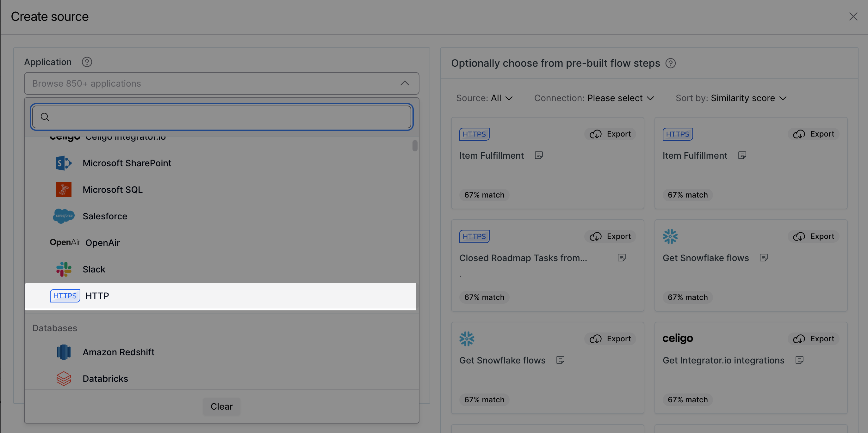Click the Salesforce cloud icon
This screenshot has width=868, height=433.
(64, 216)
